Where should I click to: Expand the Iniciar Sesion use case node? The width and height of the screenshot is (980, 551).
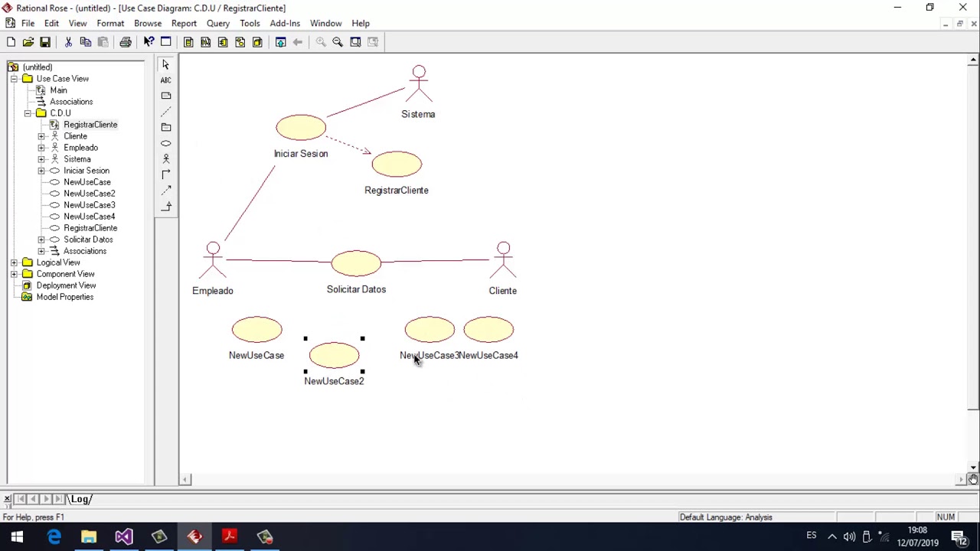(41, 171)
